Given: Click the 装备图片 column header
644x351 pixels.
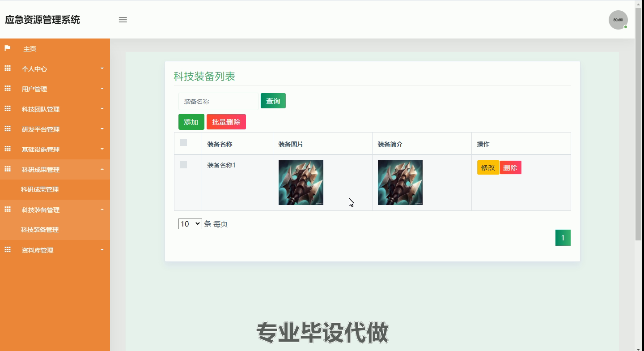Looking at the screenshot, I should click(x=291, y=144).
